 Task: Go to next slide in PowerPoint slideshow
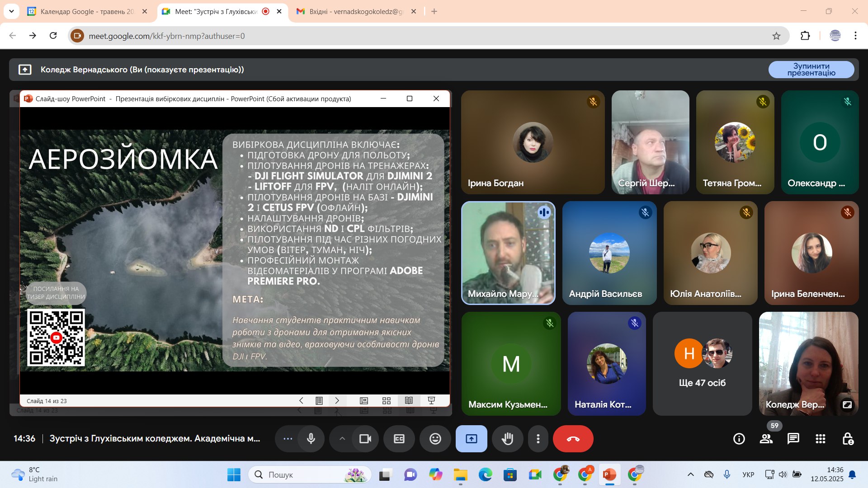[337, 401]
